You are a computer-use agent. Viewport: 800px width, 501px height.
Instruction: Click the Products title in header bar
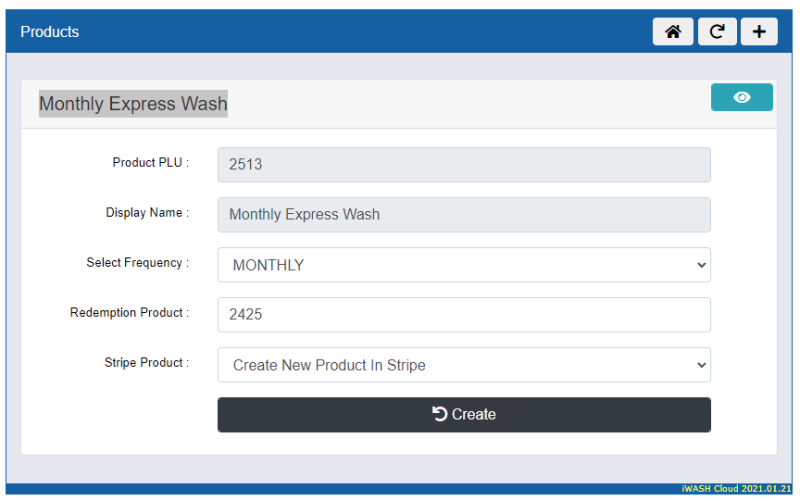coord(50,32)
